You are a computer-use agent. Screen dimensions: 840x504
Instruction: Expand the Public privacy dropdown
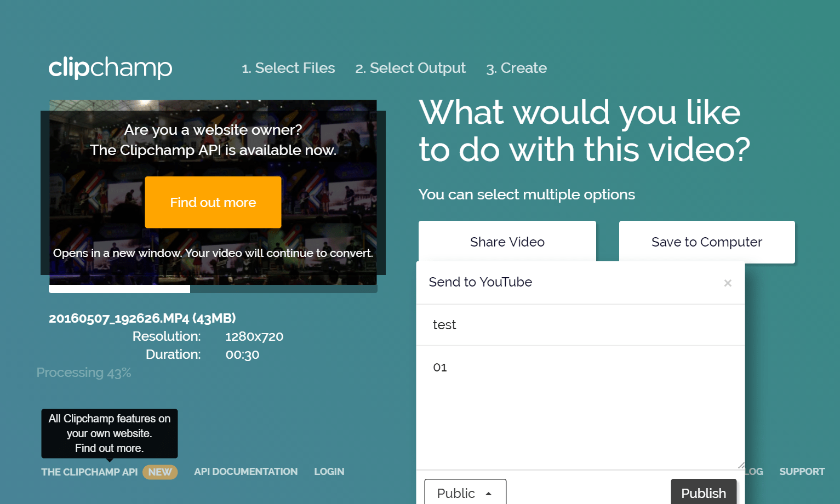[465, 493]
